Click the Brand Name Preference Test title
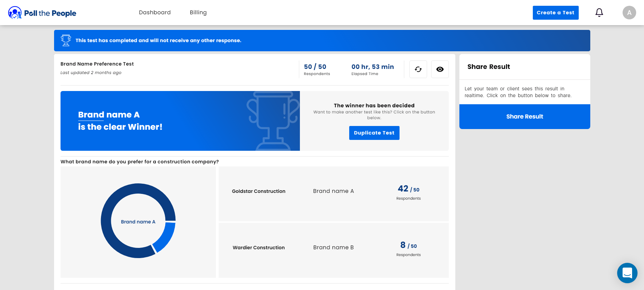Screen dimensions: 644x290 click(97, 64)
